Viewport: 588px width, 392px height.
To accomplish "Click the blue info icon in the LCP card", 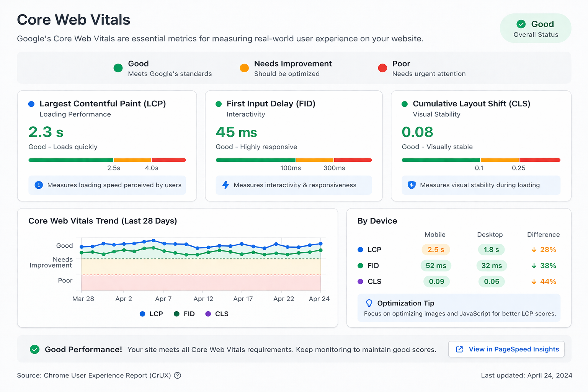I will (x=38, y=185).
